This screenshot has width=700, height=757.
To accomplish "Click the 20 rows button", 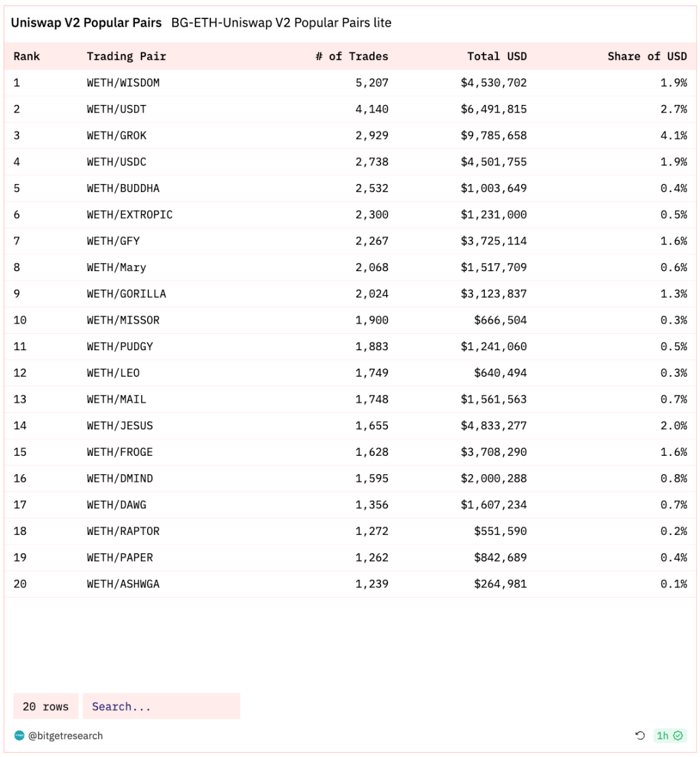I will (x=46, y=707).
